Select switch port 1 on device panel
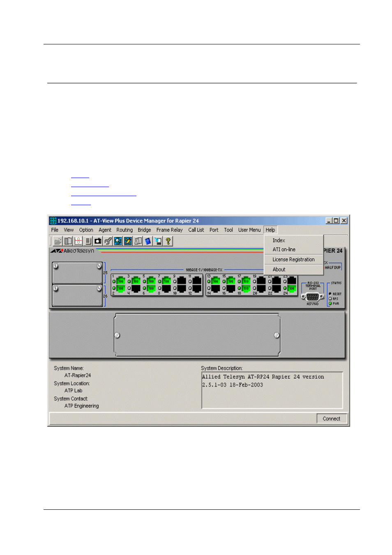The height and width of the screenshot is (555, 392). tap(120, 281)
